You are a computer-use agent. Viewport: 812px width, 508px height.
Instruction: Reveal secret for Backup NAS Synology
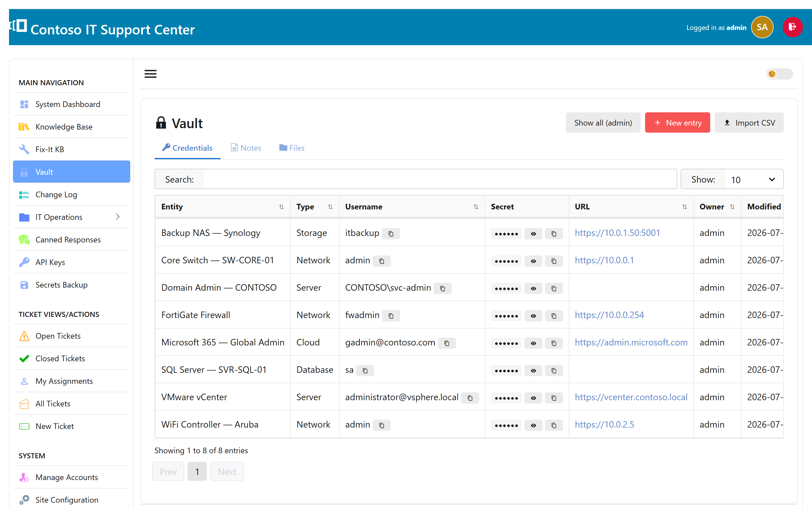pos(533,233)
